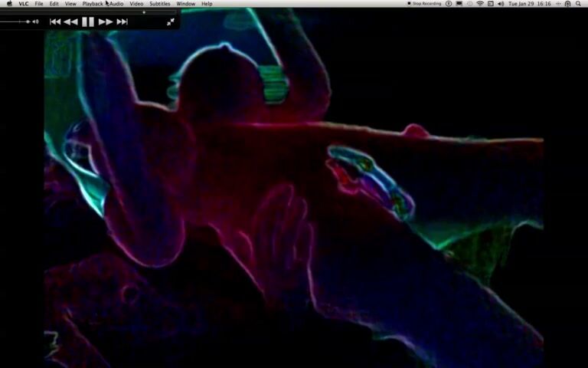Screen dimensions: 588x368
Task: Open the Audio menu
Action: point(116,4)
